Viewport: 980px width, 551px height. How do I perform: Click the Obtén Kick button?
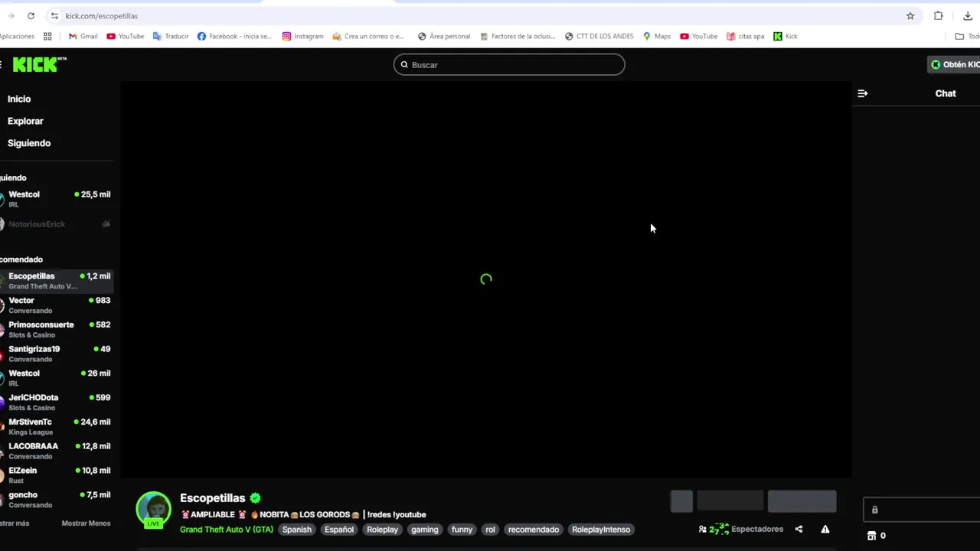click(954, 64)
